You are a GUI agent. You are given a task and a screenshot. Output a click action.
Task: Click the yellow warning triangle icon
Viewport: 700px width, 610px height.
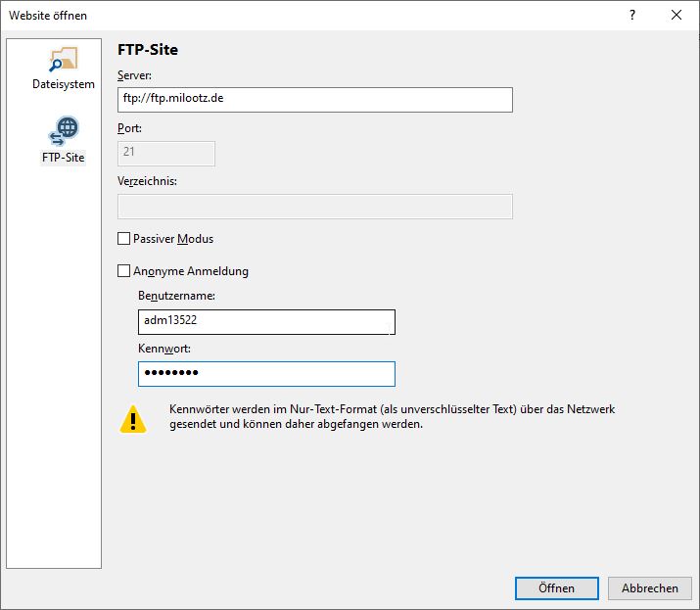point(133,419)
